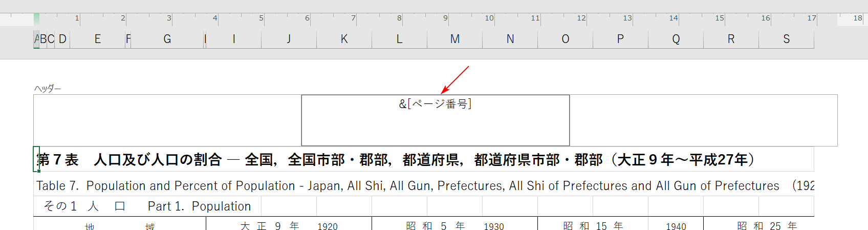The height and width of the screenshot is (230, 868).
Task: Select column Q header
Action: tap(676, 39)
